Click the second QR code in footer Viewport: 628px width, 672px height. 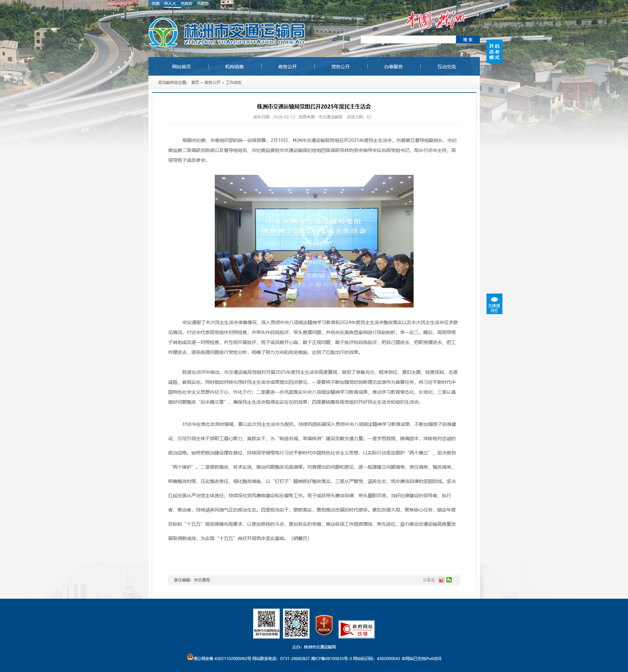296,624
